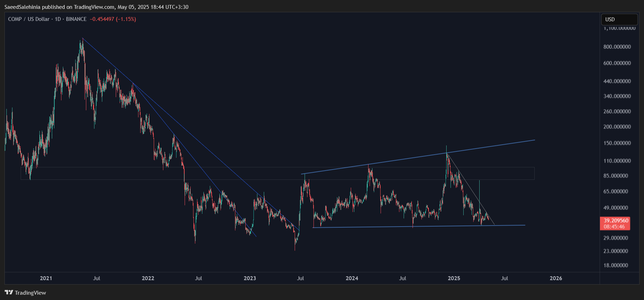Click the price change −0.454497 (−1.15%)

point(113,19)
